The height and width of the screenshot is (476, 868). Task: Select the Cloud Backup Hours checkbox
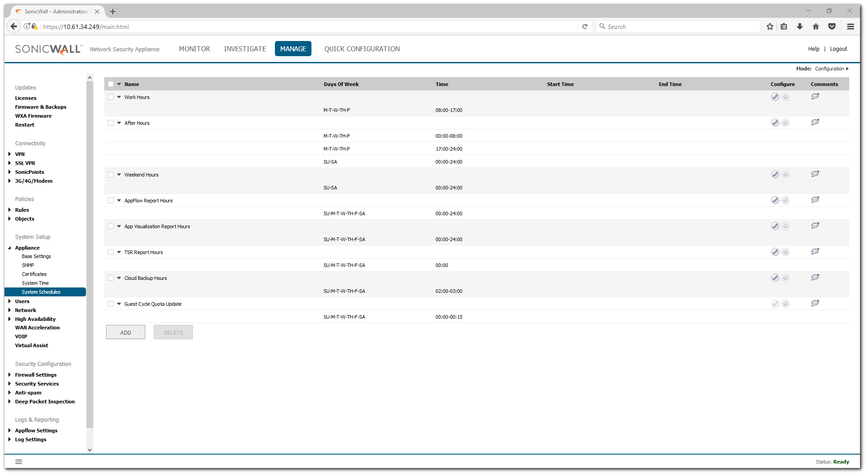coord(111,278)
